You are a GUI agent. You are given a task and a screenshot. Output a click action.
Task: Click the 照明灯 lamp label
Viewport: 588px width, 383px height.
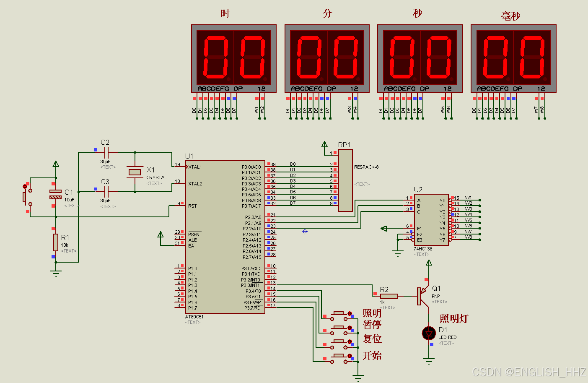tap(454, 318)
